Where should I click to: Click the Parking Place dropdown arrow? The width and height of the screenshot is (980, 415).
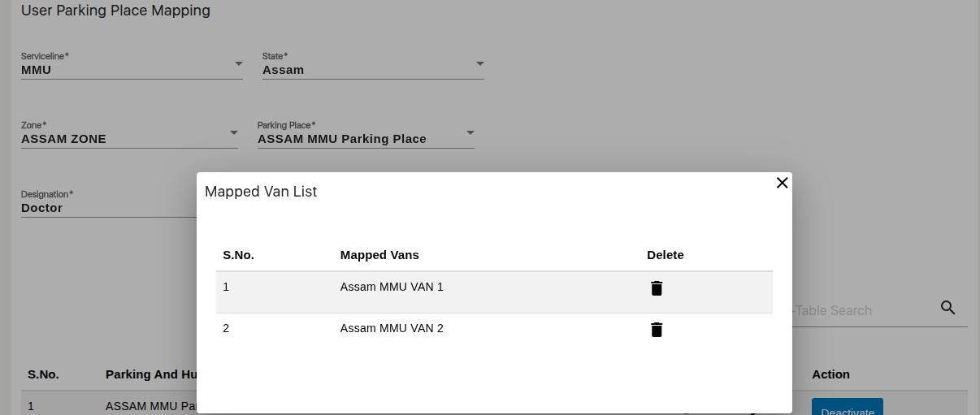coord(470,132)
